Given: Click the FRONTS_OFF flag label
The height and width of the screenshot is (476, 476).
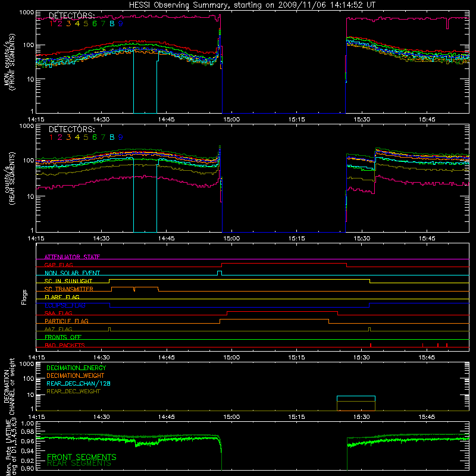Looking at the screenshot, I should click(63, 337).
